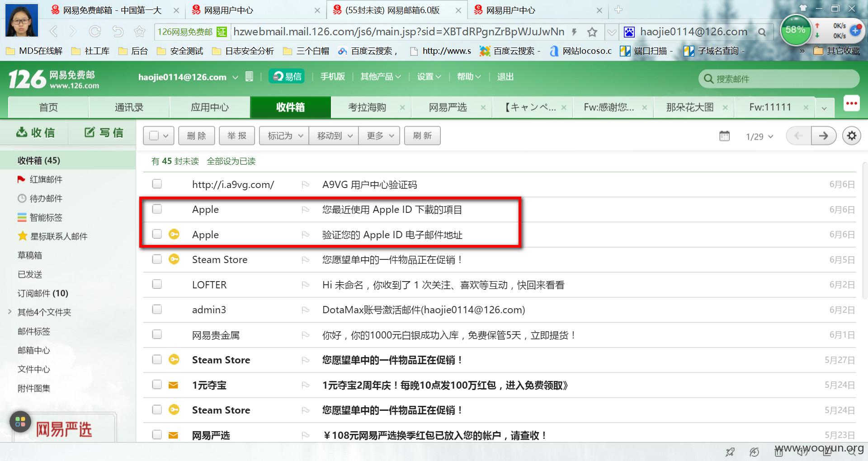Reload the page with refresh icon
868x461 pixels.
pyautogui.click(x=95, y=32)
